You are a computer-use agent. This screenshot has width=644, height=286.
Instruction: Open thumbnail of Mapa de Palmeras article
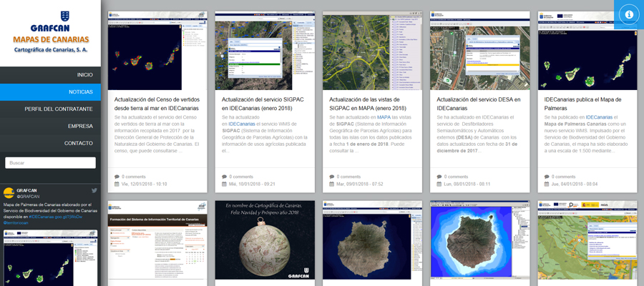587,51
